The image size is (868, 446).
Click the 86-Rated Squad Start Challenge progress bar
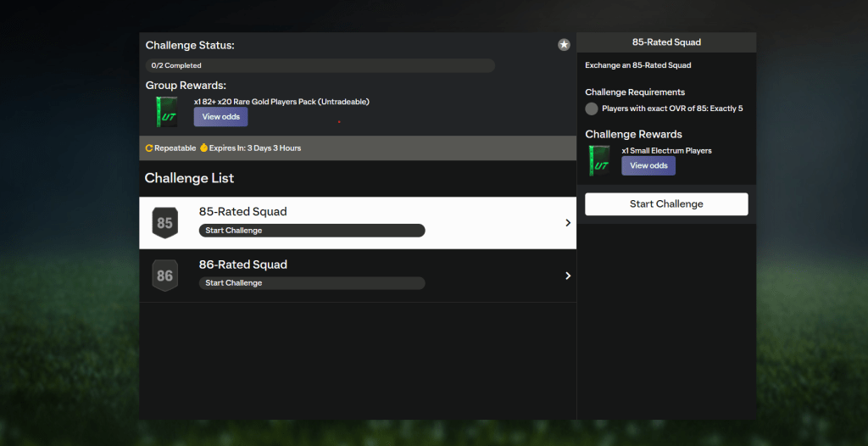click(x=311, y=283)
